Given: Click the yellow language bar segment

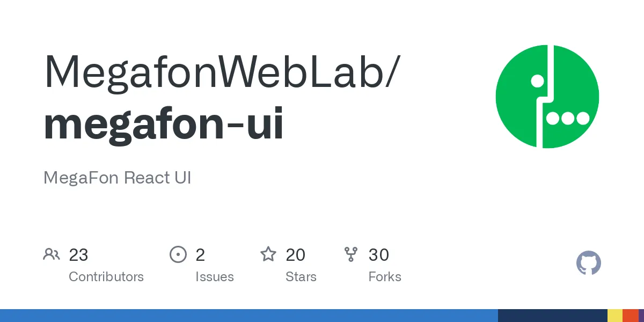Looking at the screenshot, I should [615, 316].
